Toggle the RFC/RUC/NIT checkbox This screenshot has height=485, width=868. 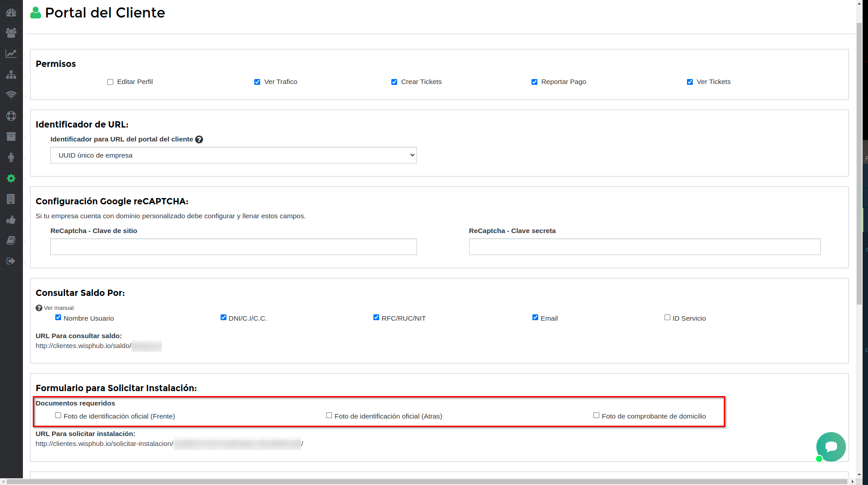pyautogui.click(x=376, y=317)
